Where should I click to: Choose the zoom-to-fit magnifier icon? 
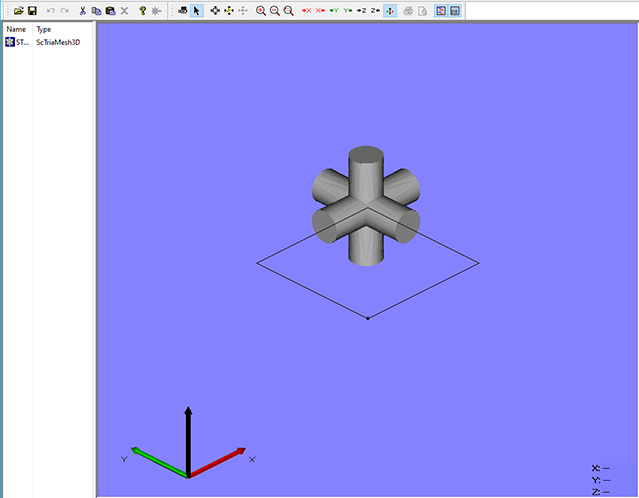point(289,10)
